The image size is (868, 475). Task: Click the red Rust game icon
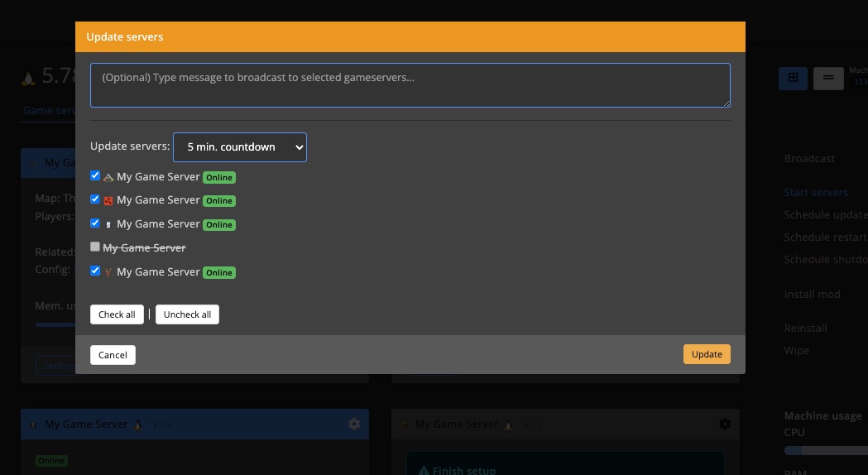[108, 201]
